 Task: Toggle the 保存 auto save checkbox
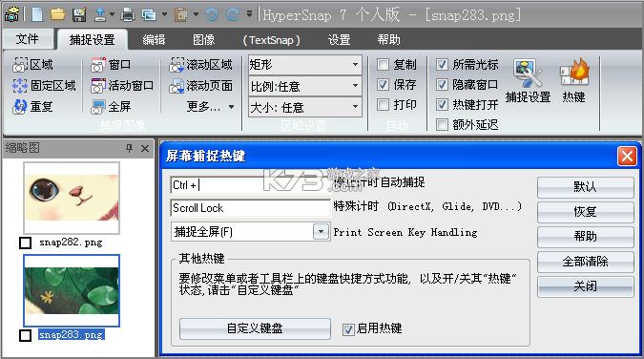click(383, 85)
